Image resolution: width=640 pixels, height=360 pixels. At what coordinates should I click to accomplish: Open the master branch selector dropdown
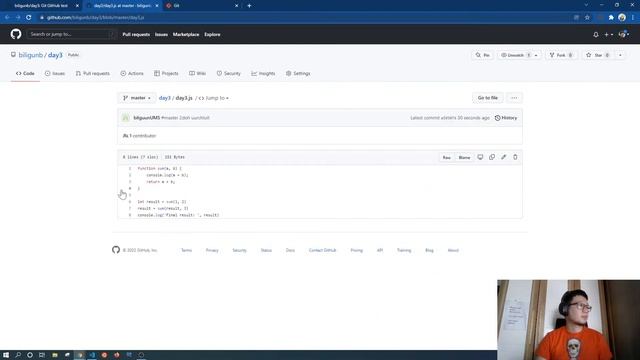(x=137, y=98)
